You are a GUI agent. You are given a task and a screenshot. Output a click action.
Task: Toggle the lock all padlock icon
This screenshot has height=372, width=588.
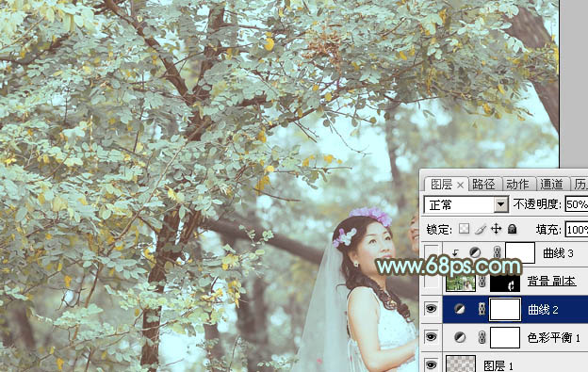click(512, 229)
